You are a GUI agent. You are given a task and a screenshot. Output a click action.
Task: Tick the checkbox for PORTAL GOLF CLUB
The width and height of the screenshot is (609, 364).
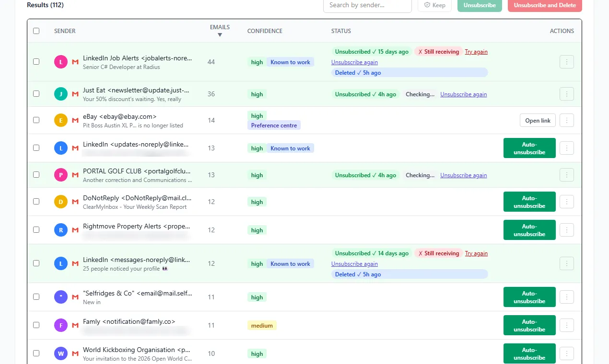[x=36, y=175]
